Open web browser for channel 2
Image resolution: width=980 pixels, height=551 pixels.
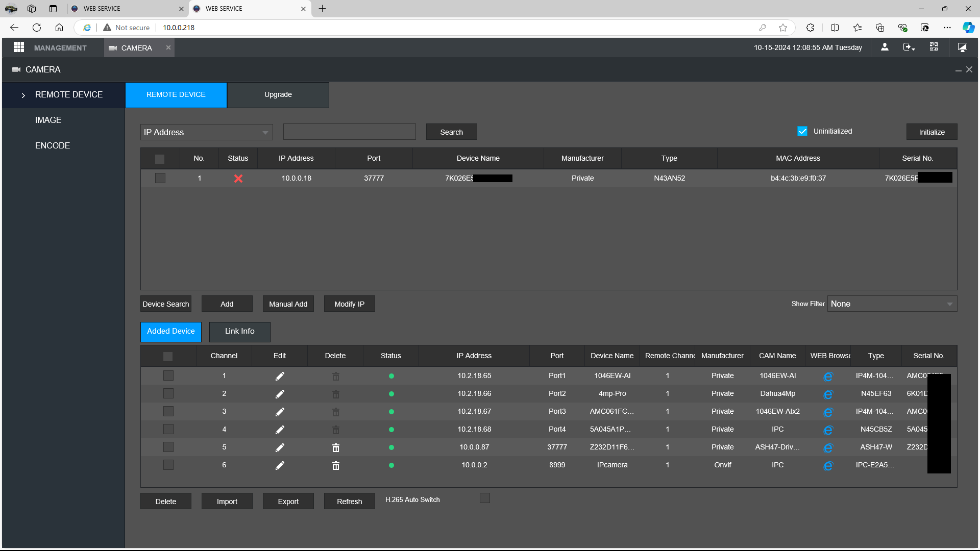click(828, 394)
